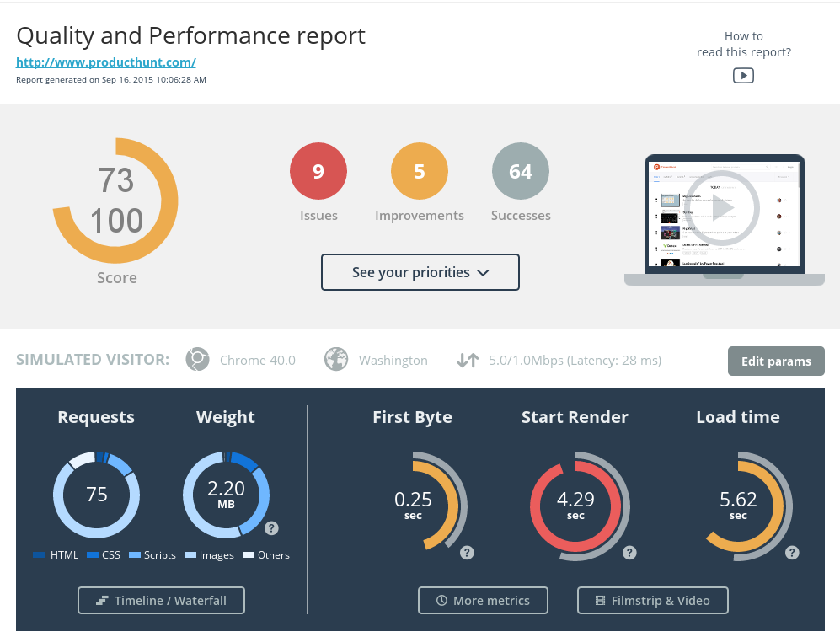Click the Images legend swatch under Weight chart
The height and width of the screenshot is (637, 840).
190,554
